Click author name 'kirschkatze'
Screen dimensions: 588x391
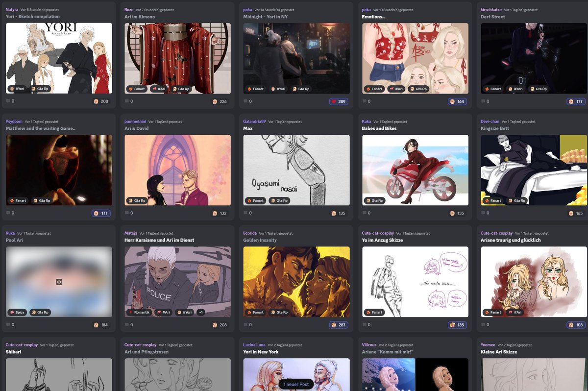click(x=491, y=10)
